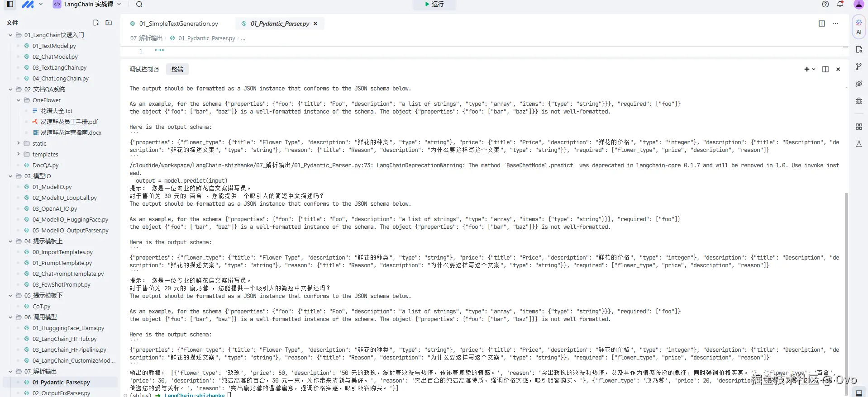
Task: Open the user avatar menu
Action: 858,4
